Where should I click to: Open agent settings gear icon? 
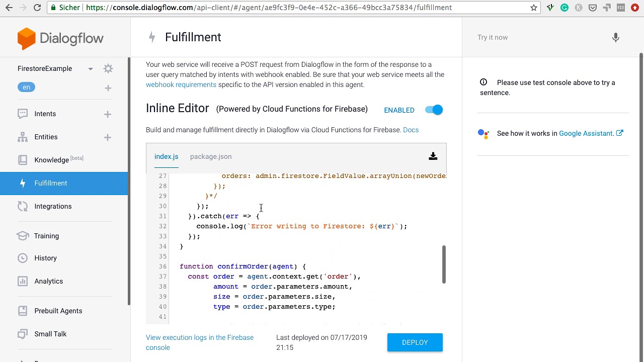pyautogui.click(x=108, y=68)
